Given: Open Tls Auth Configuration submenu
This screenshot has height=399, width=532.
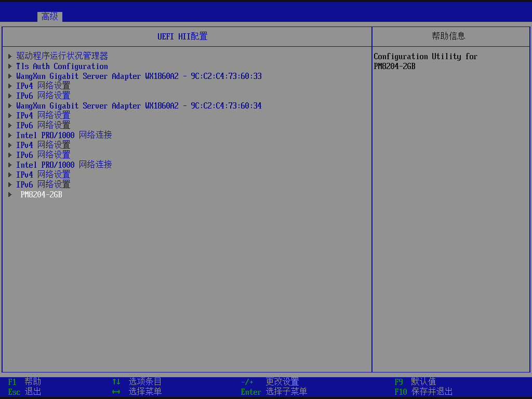Looking at the screenshot, I should tap(62, 66).
